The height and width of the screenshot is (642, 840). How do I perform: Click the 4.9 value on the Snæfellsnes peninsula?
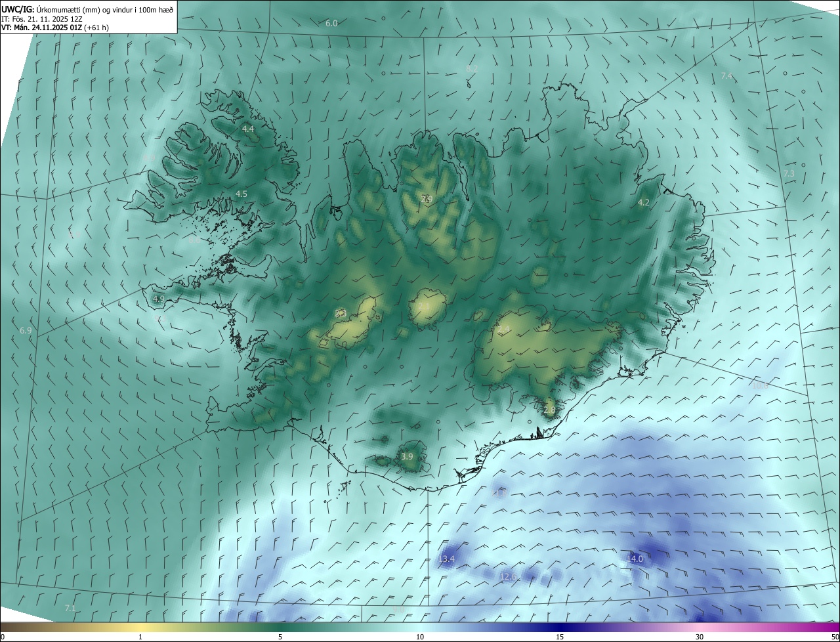(159, 299)
